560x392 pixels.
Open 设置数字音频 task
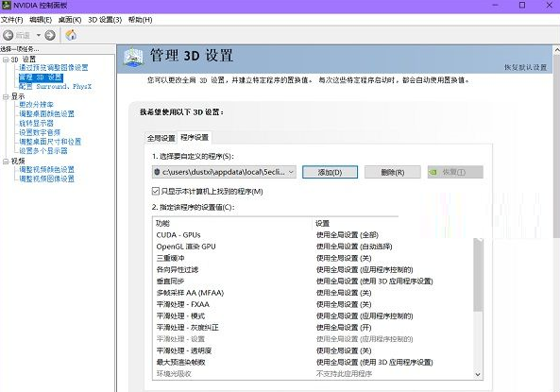pyautogui.click(x=40, y=132)
